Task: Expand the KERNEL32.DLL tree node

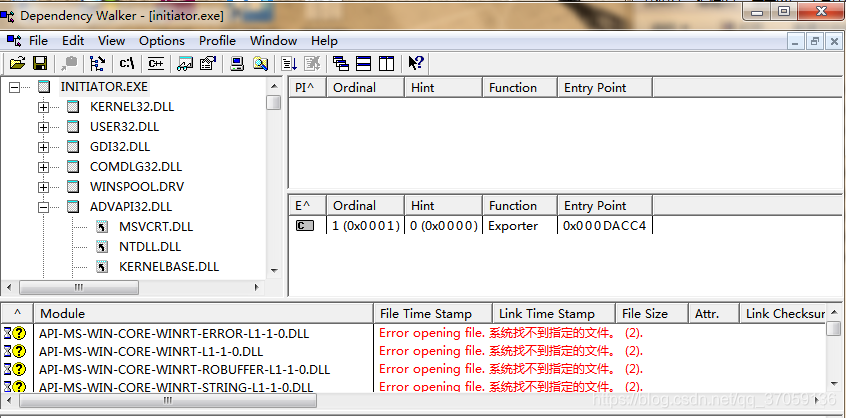Action: [x=44, y=107]
